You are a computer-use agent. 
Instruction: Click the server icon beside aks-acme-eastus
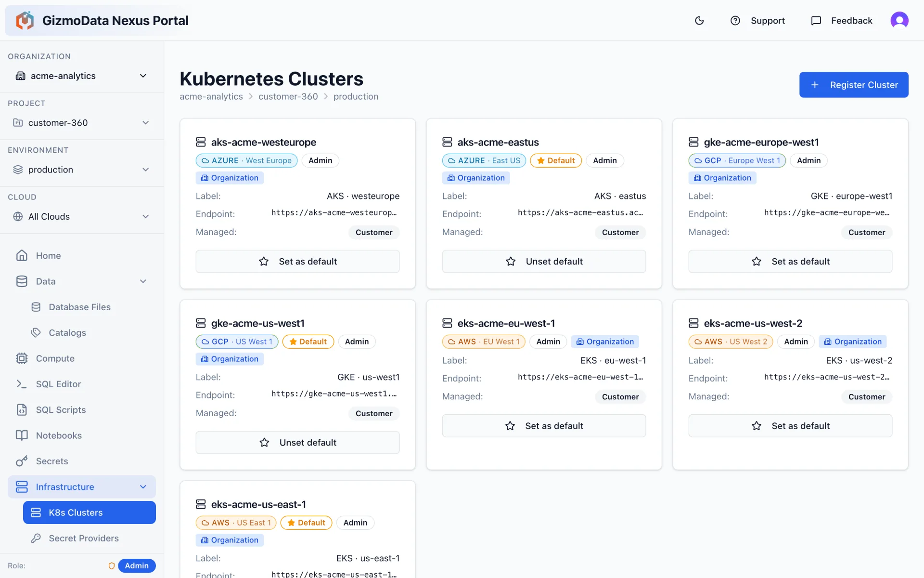click(447, 142)
